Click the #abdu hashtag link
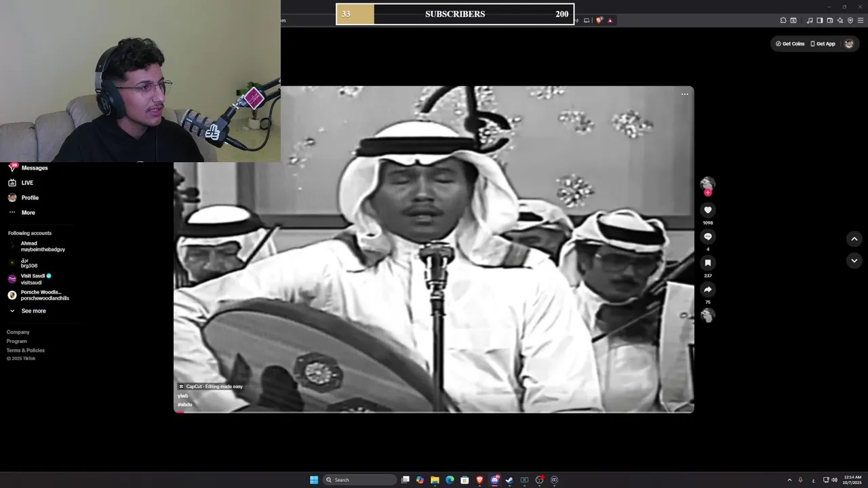The width and height of the screenshot is (868, 488). (185, 405)
